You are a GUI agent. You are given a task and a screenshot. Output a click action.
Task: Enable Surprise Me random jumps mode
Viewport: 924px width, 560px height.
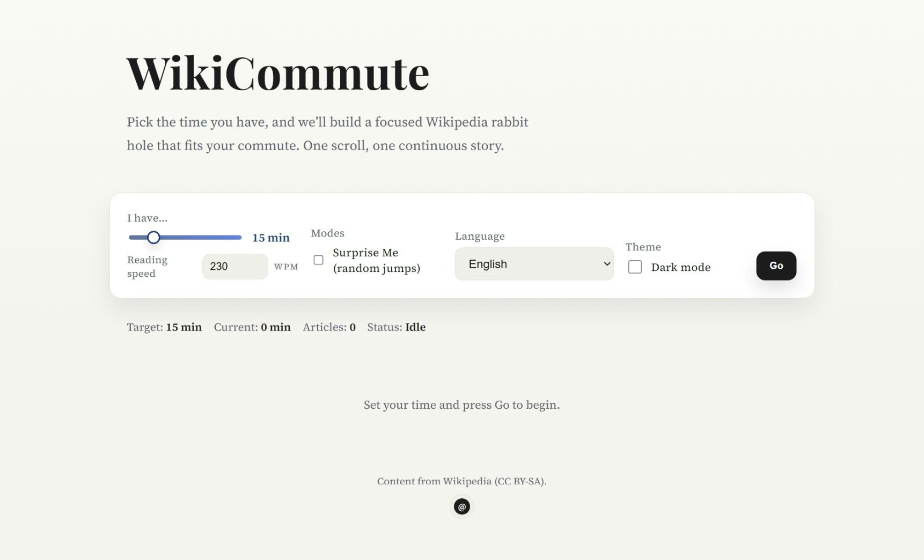click(319, 260)
